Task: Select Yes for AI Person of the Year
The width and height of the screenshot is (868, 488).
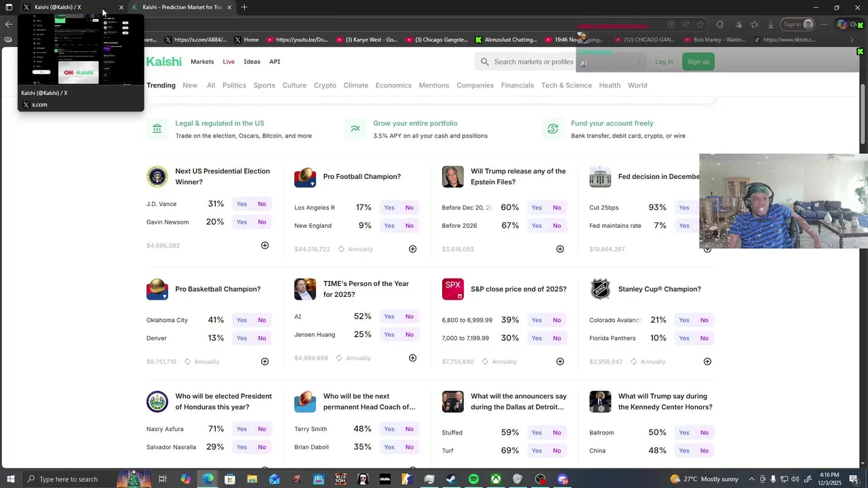Action: pyautogui.click(x=389, y=317)
